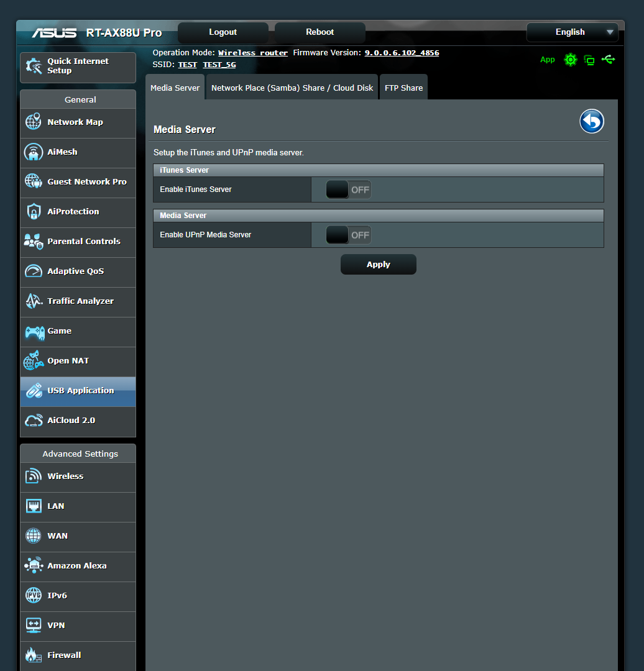
Task: Click the green network clients status icon
Action: tap(589, 60)
